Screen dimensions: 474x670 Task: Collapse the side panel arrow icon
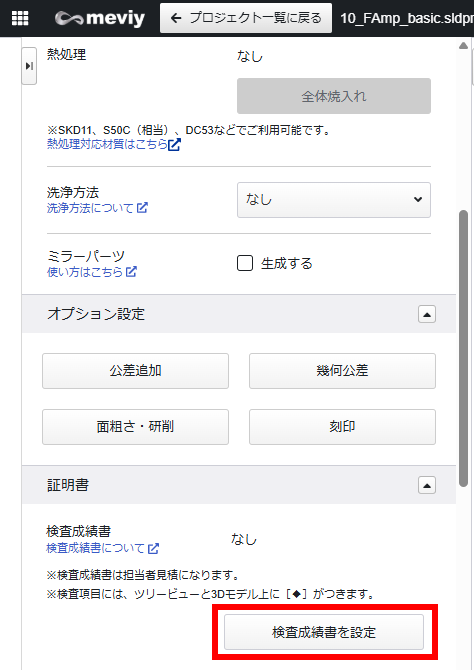[x=29, y=66]
